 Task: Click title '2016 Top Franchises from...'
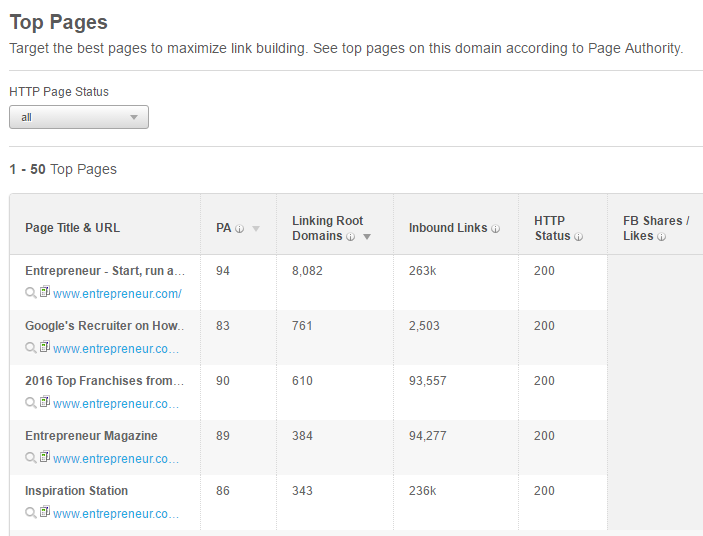pos(104,381)
